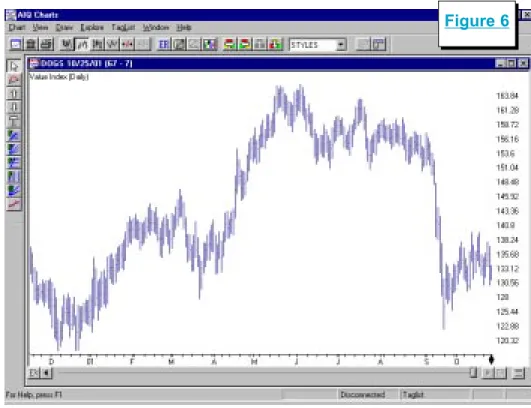Click the black diamond date marker
Image resolution: width=531 pixels, height=408 pixels.
[491, 359]
